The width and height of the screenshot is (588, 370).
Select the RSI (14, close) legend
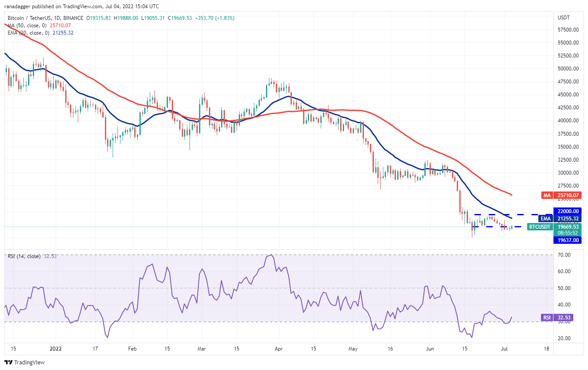(24, 256)
